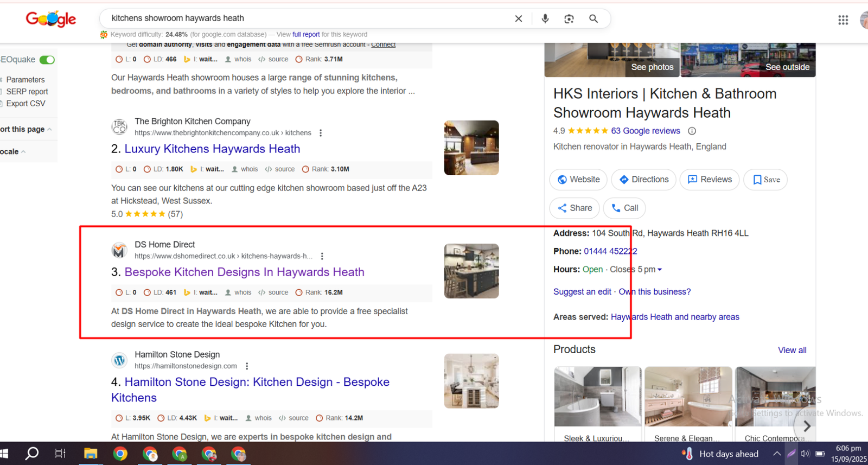The width and height of the screenshot is (868, 465).
Task: Collapse the locale section
Action: tap(23, 152)
